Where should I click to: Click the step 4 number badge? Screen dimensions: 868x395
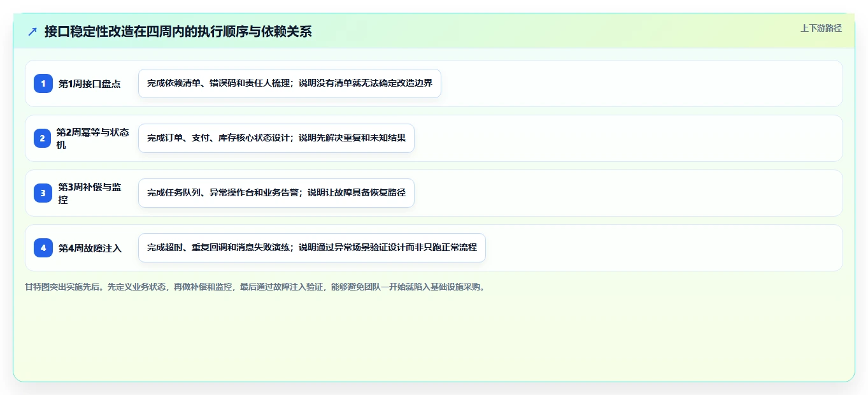[43, 248]
